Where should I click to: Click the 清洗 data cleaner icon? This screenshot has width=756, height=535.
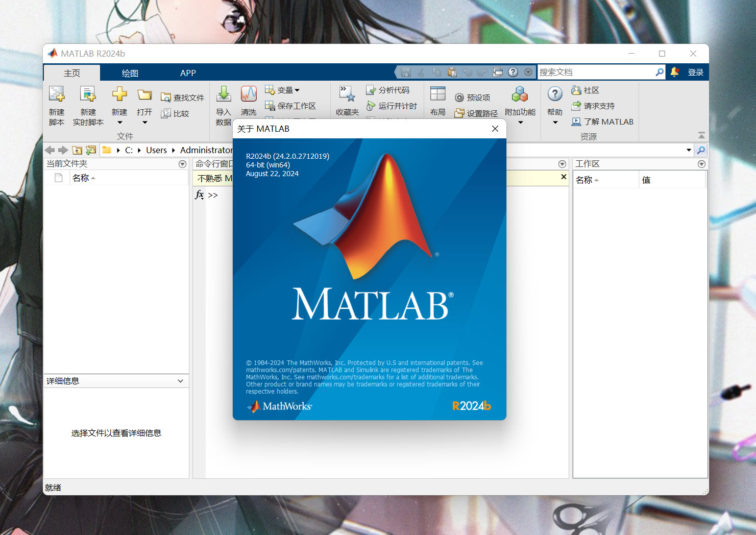(249, 94)
